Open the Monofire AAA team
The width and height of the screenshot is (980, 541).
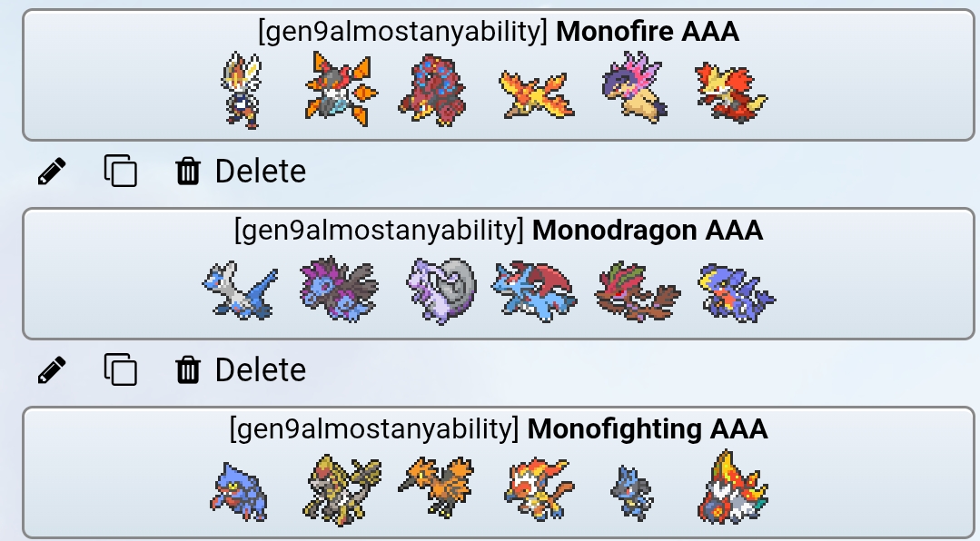(x=498, y=75)
